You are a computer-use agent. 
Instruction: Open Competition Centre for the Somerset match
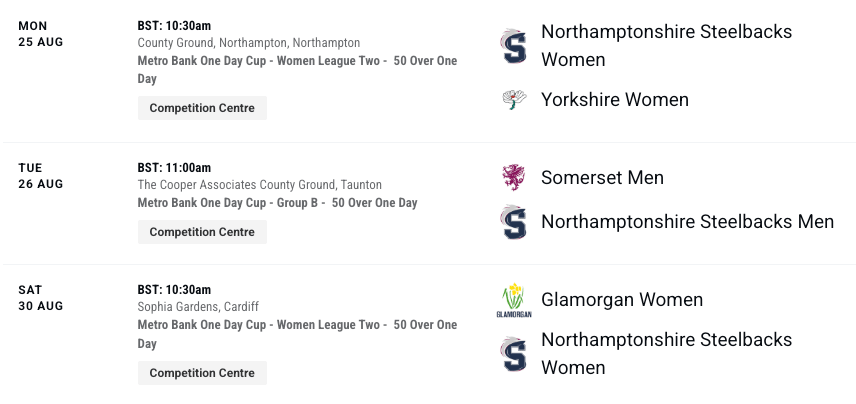(x=202, y=232)
